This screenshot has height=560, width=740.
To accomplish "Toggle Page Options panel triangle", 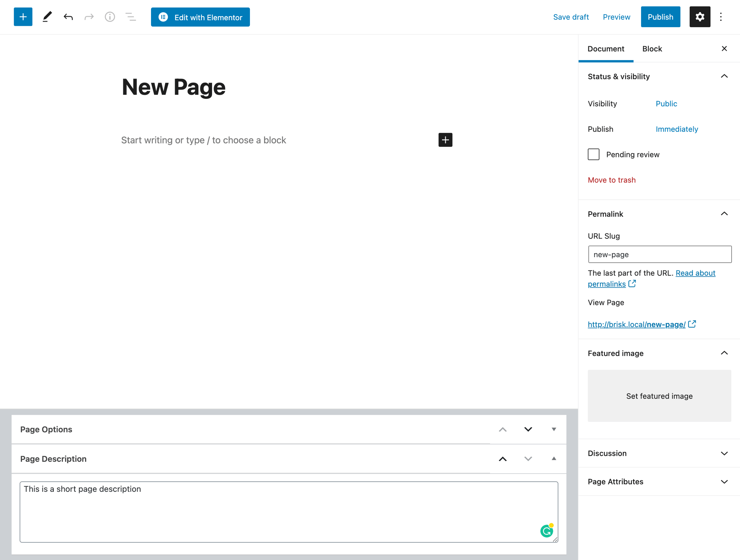I will [554, 429].
